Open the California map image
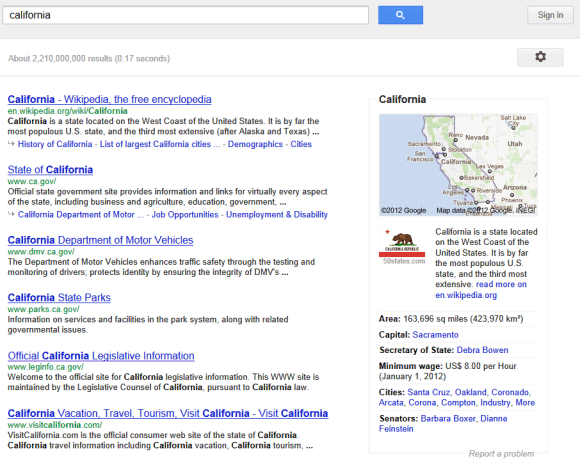Image resolution: width=580 pixels, height=463 pixels. click(x=458, y=165)
